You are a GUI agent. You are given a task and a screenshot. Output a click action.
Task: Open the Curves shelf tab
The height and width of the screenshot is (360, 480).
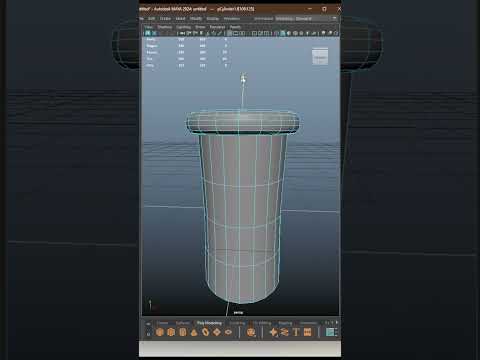tap(163, 323)
